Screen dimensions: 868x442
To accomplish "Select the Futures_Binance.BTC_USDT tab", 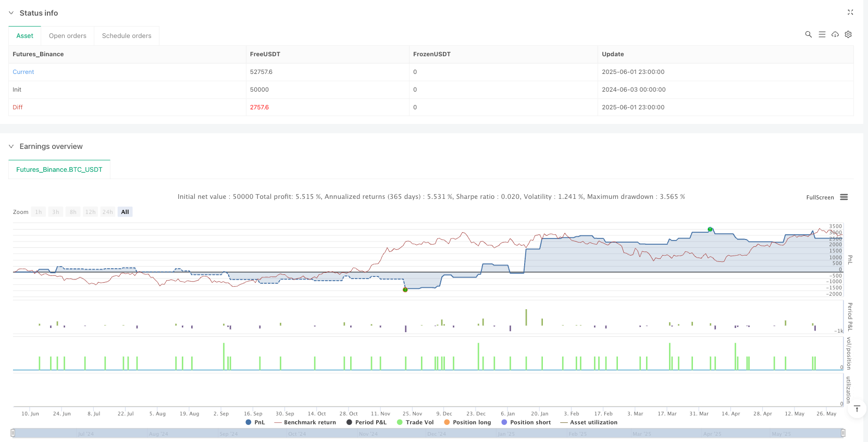I will [59, 170].
